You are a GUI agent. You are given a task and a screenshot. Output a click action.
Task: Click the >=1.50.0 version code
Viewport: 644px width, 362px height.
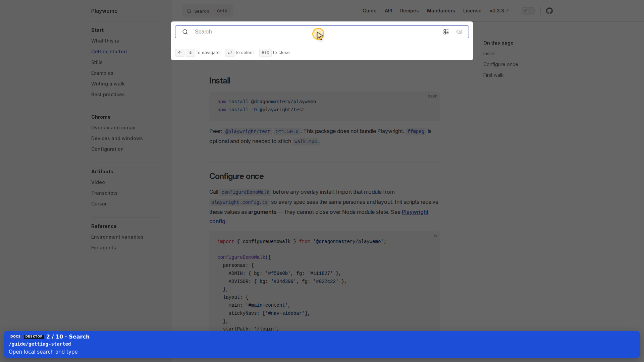(x=287, y=132)
